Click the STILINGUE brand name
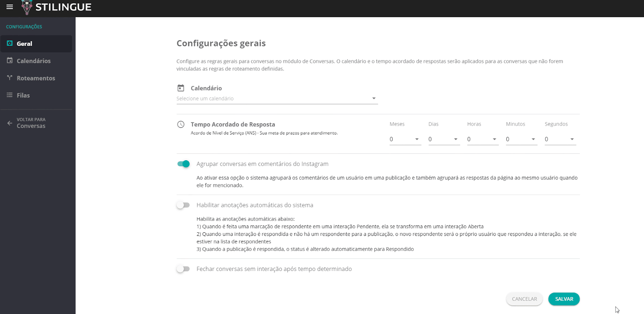 (x=64, y=7)
